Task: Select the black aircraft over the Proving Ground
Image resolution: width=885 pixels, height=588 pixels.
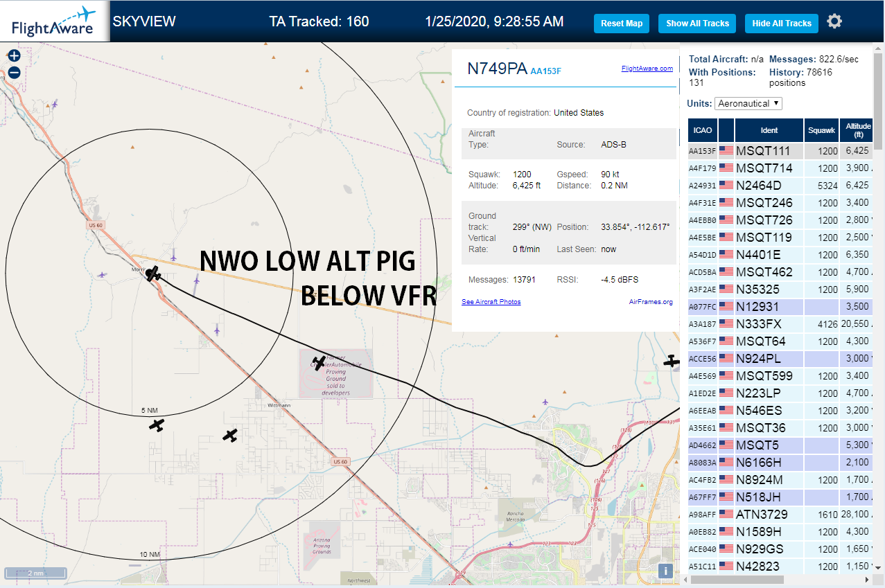Action: pos(319,362)
